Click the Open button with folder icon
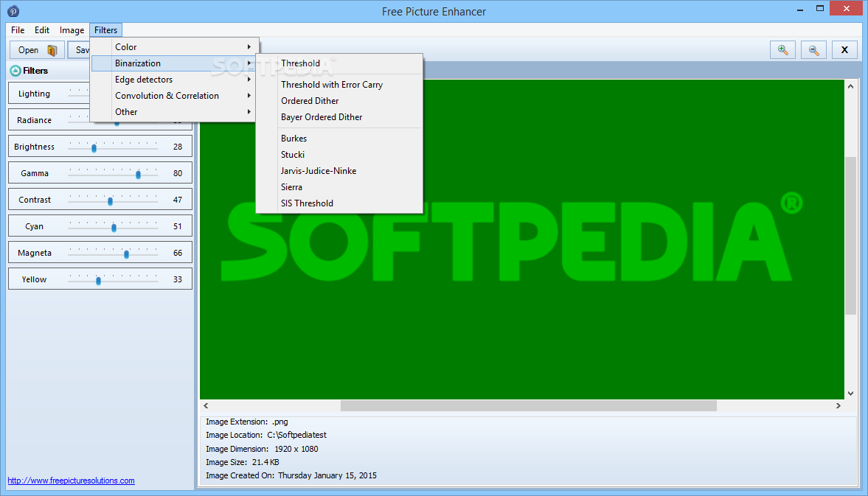 tap(37, 50)
